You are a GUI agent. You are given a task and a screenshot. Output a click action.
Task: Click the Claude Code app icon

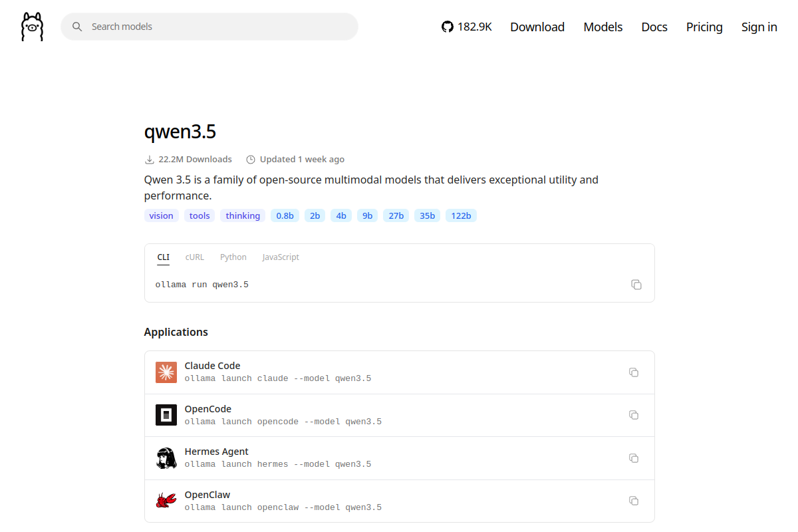click(x=166, y=372)
